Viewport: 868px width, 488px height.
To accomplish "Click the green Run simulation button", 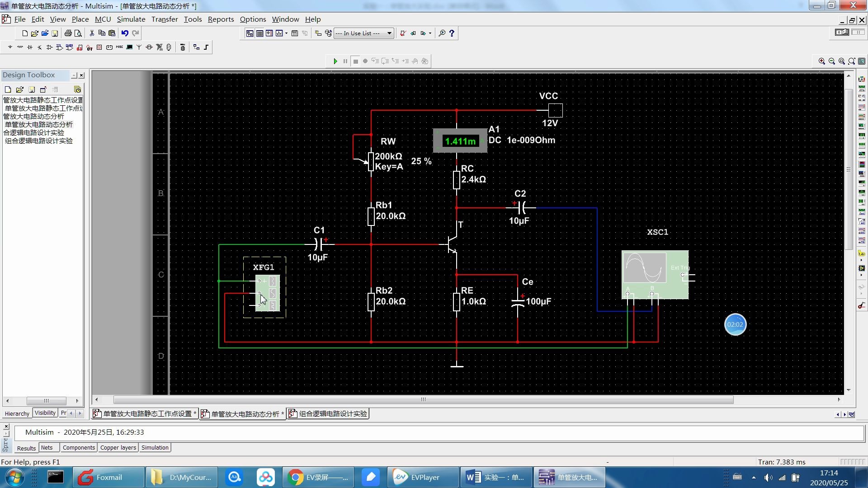I will click(335, 61).
